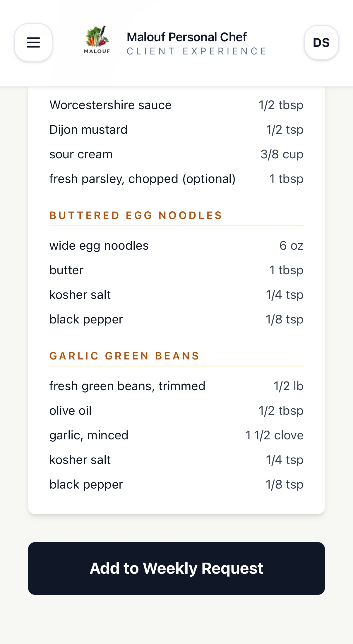
Task: Click the 3/8 cup amount
Action: [x=282, y=154]
